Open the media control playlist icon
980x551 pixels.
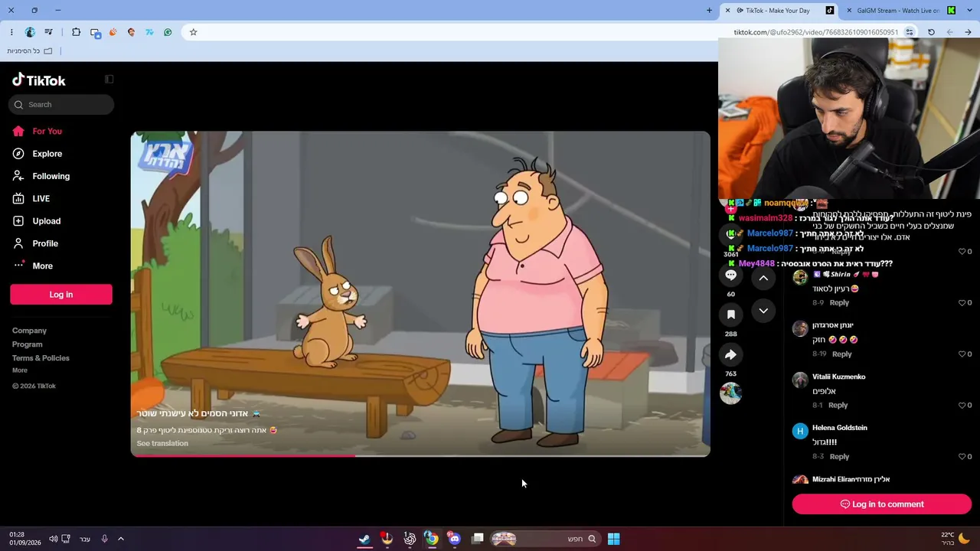point(48,32)
